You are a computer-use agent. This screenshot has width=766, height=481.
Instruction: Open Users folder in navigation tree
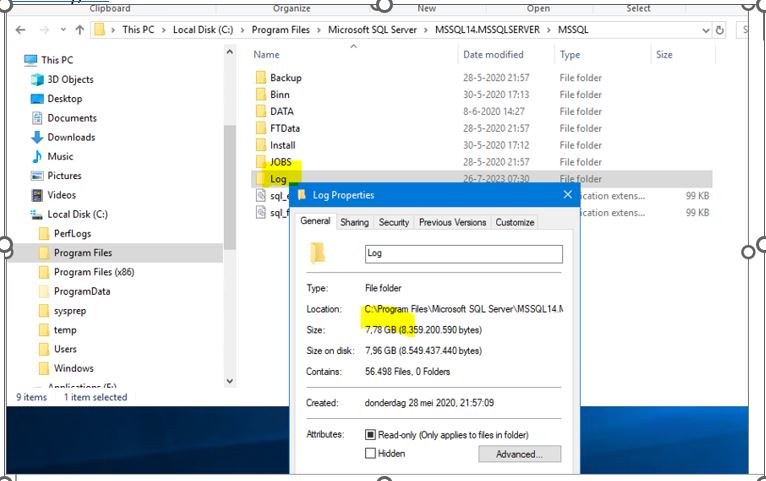(65, 349)
